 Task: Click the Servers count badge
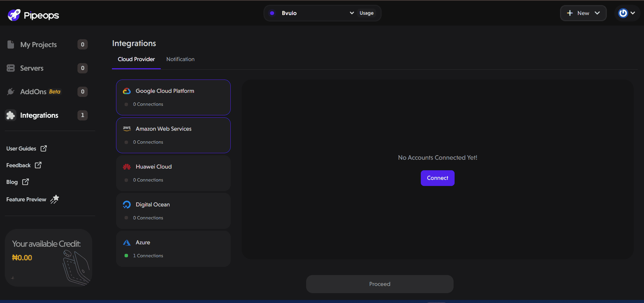pyautogui.click(x=83, y=68)
